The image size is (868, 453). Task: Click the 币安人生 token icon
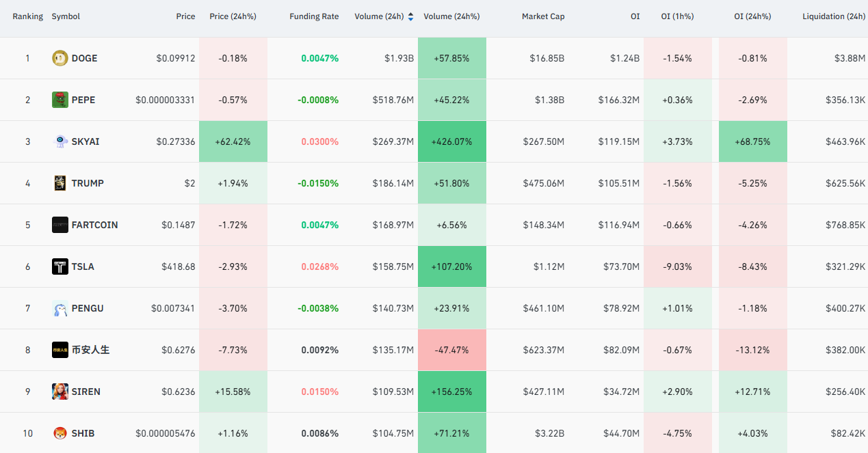pyautogui.click(x=60, y=350)
